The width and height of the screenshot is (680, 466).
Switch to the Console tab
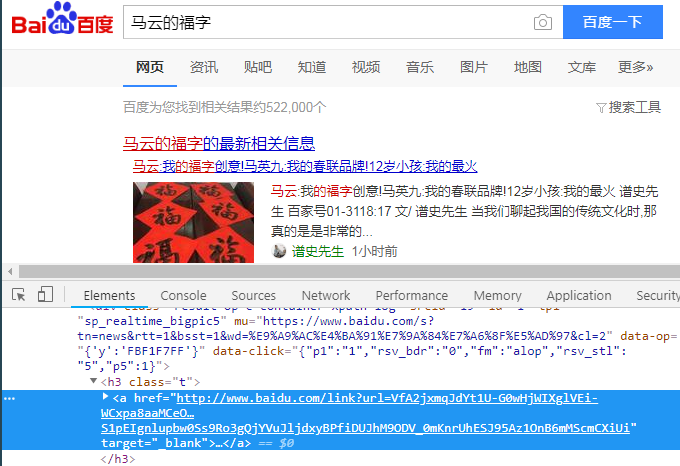coord(183,295)
